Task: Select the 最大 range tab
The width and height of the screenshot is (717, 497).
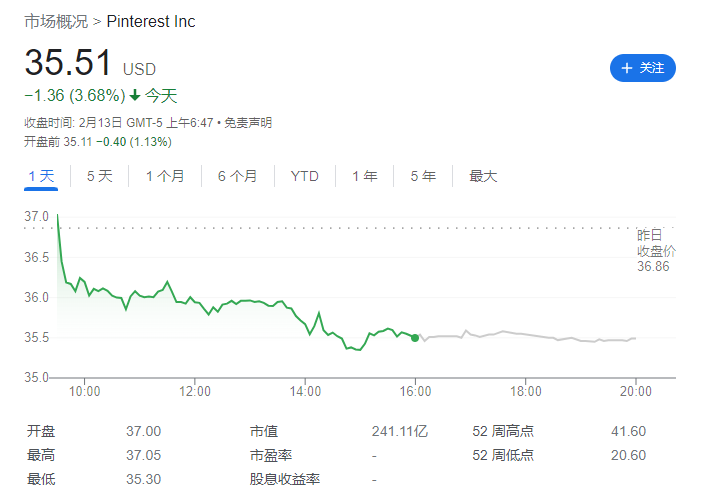Action: pos(483,176)
